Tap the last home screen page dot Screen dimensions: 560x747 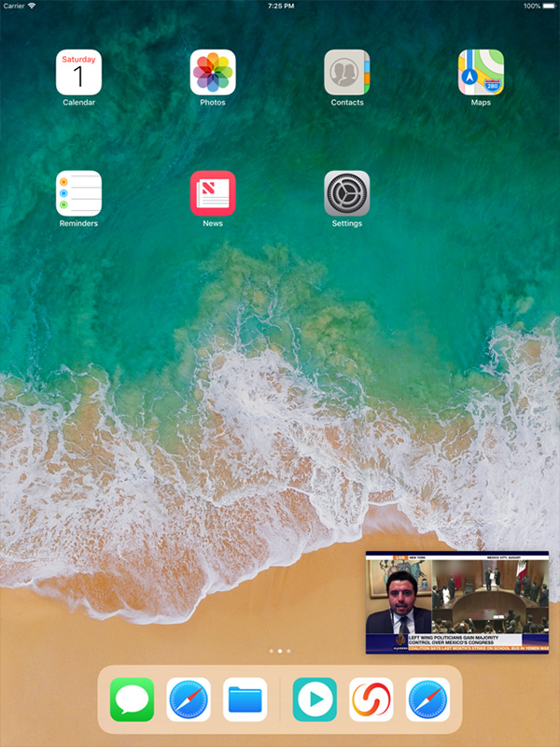point(288,650)
